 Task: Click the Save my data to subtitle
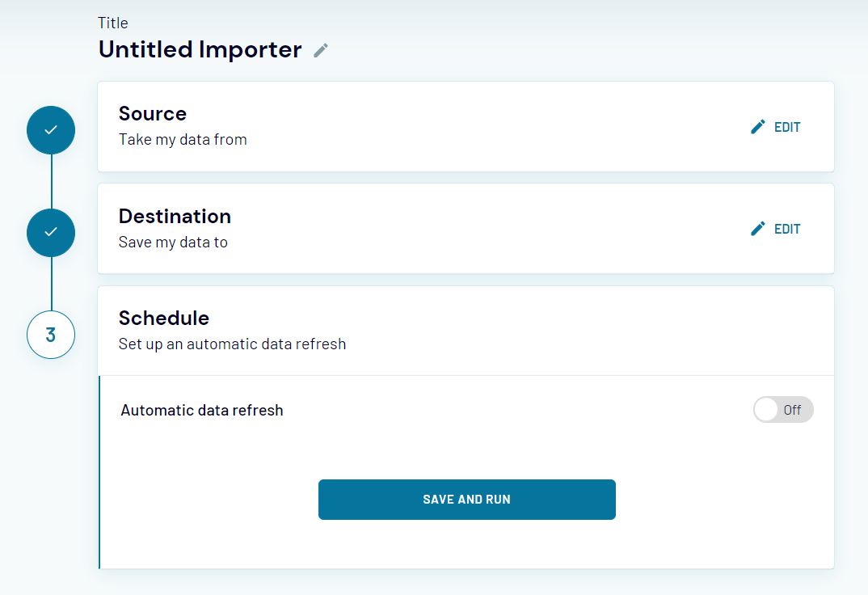coord(173,242)
